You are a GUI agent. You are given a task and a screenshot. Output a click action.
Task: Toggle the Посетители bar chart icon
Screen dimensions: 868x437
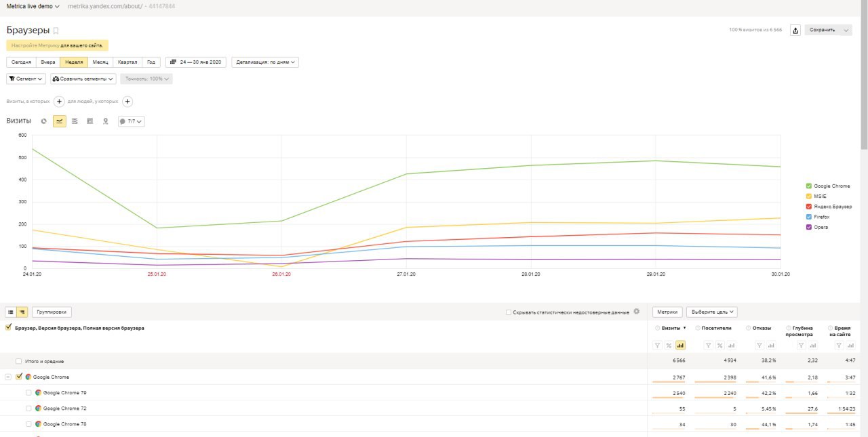click(x=731, y=346)
